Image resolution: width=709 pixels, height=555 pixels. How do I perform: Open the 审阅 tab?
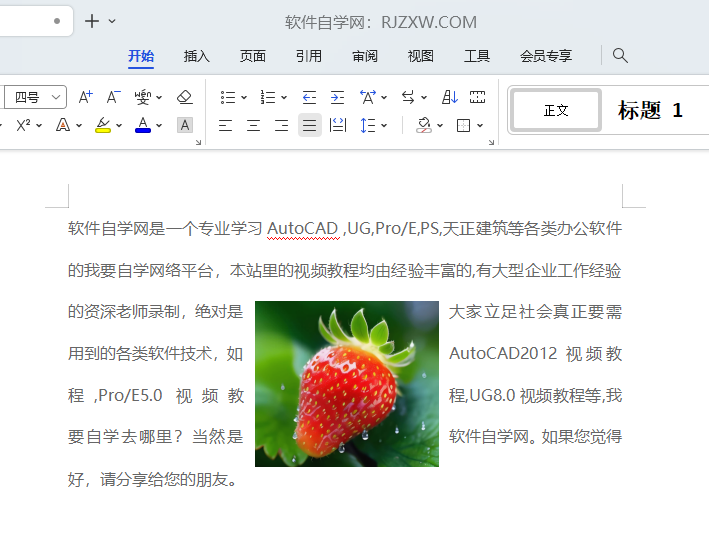pyautogui.click(x=365, y=56)
